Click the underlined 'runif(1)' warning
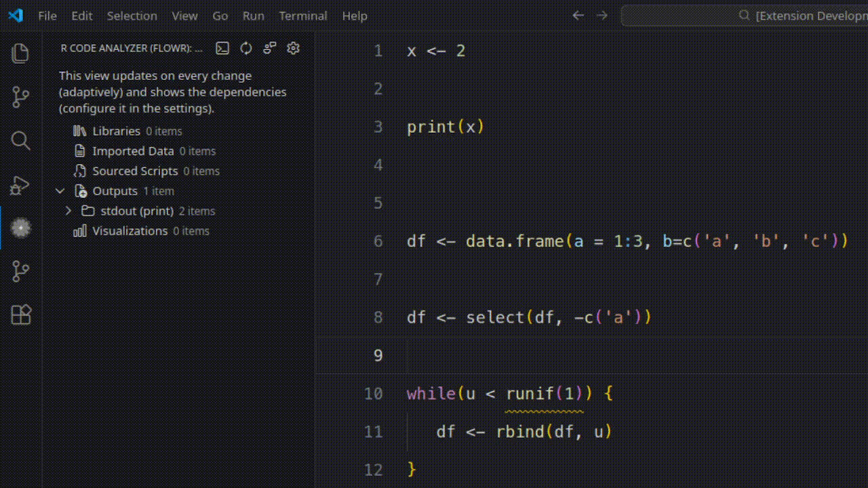Screen dimensions: 868x488 click(x=545, y=394)
